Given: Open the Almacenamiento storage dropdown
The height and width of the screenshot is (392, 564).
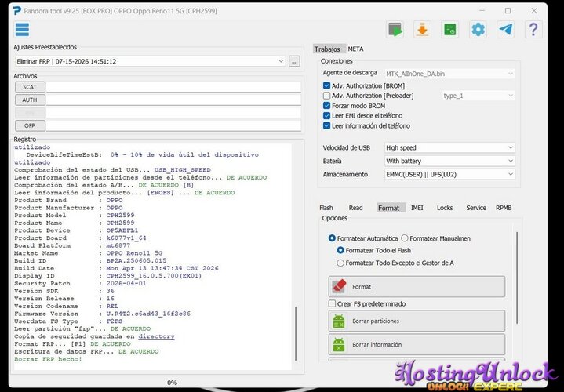Looking at the screenshot, I should coord(449,174).
